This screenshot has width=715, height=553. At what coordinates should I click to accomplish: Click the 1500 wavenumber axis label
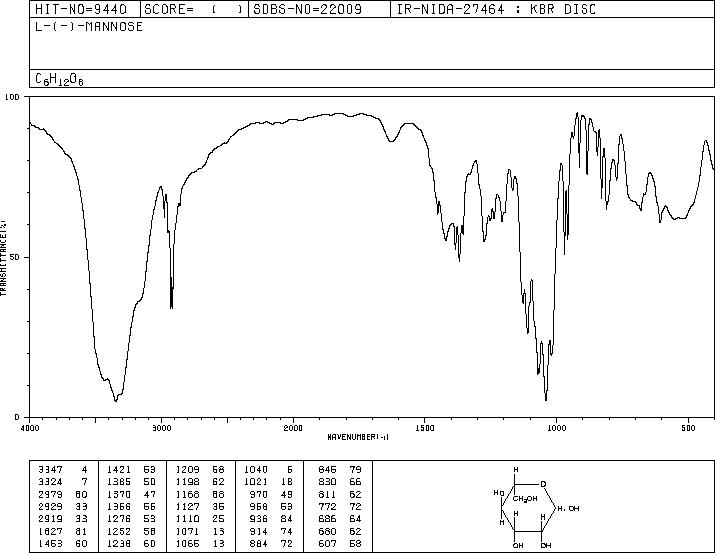click(x=425, y=428)
